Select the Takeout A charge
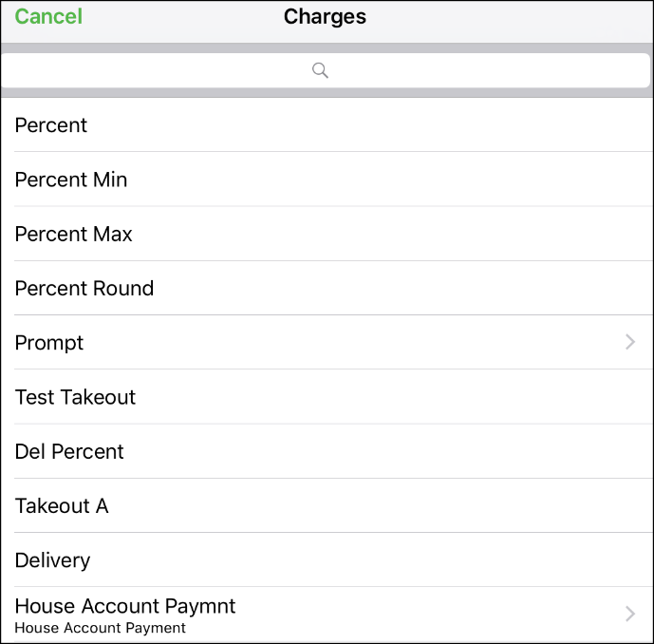654x644 pixels. [327, 505]
